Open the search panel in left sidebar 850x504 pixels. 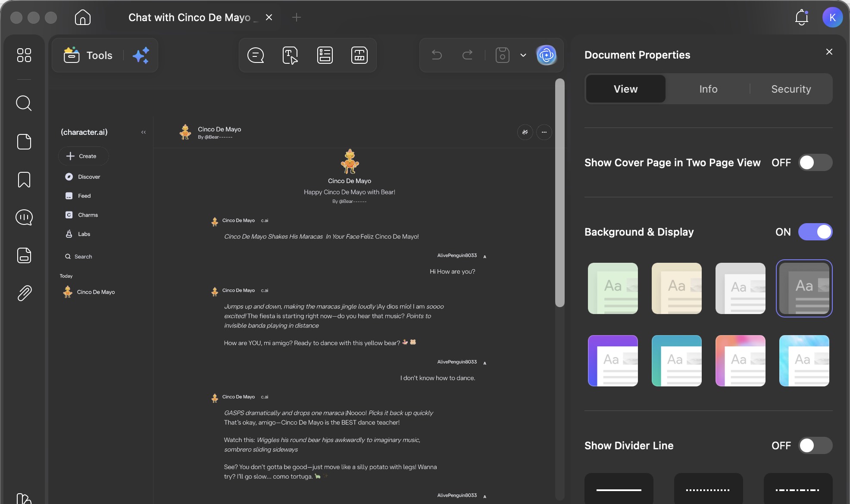(24, 103)
